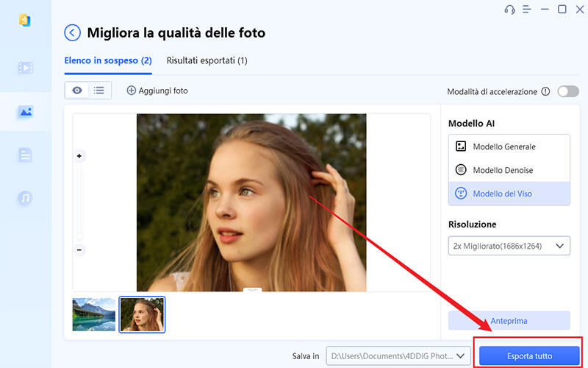
Task: Select the Elenco in sospeso tab
Action: click(107, 60)
